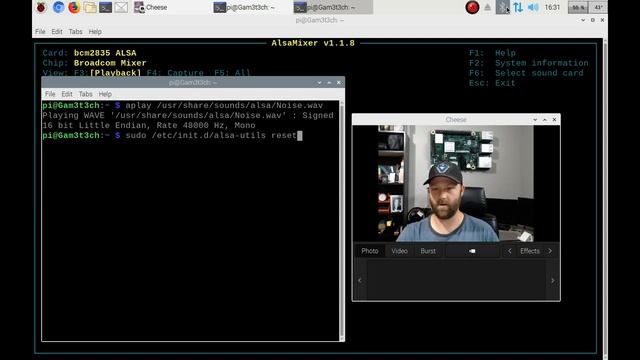The height and width of the screenshot is (360, 640).
Task: Click the Broadcom Mixer chip name
Action: (x=110, y=63)
